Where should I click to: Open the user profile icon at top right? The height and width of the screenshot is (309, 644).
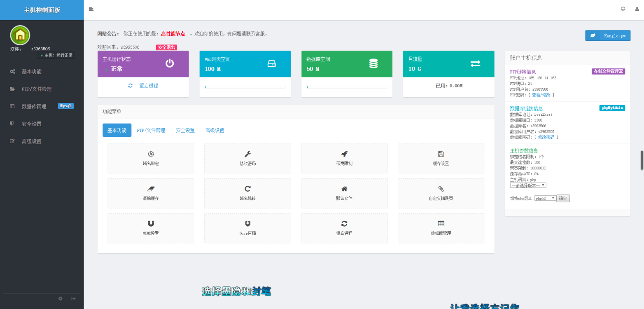coord(637,9)
